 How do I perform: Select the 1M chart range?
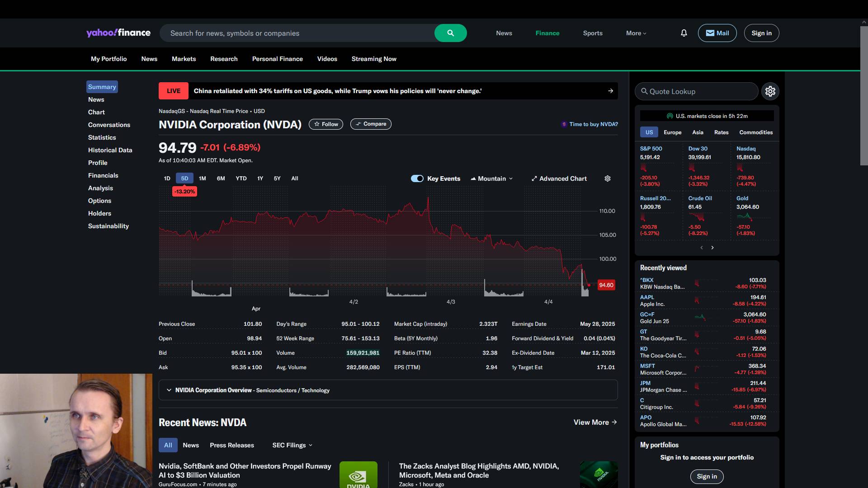coord(202,178)
